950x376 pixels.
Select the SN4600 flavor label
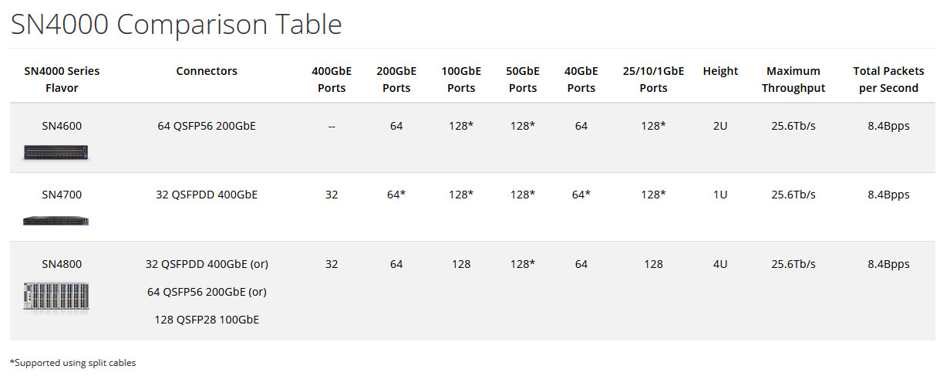click(x=61, y=127)
